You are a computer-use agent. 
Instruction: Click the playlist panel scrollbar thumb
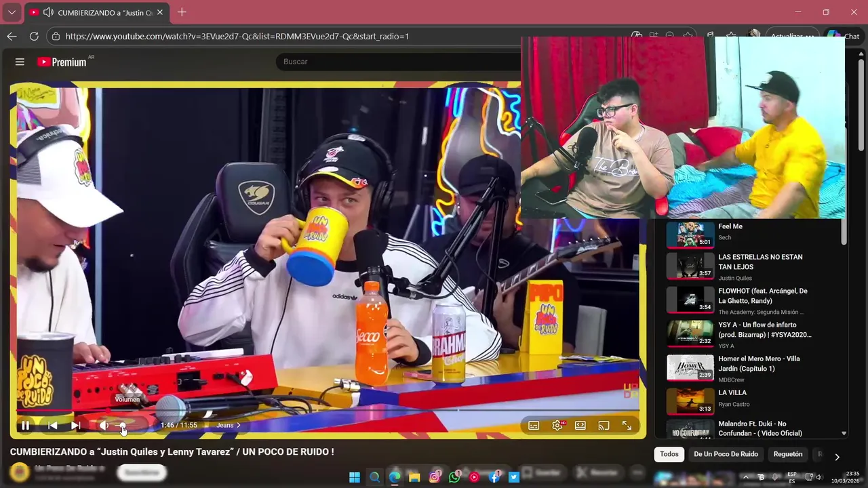click(x=844, y=232)
